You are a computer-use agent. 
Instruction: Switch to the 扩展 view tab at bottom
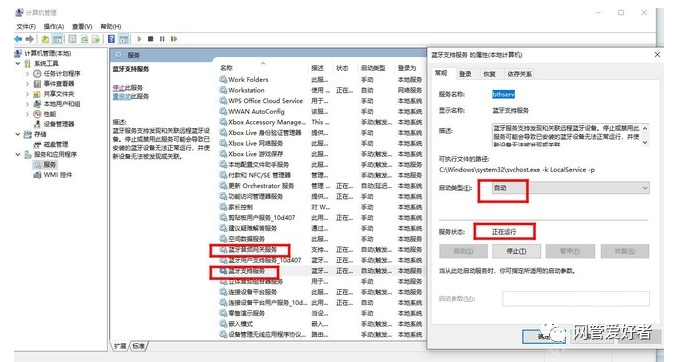point(120,346)
